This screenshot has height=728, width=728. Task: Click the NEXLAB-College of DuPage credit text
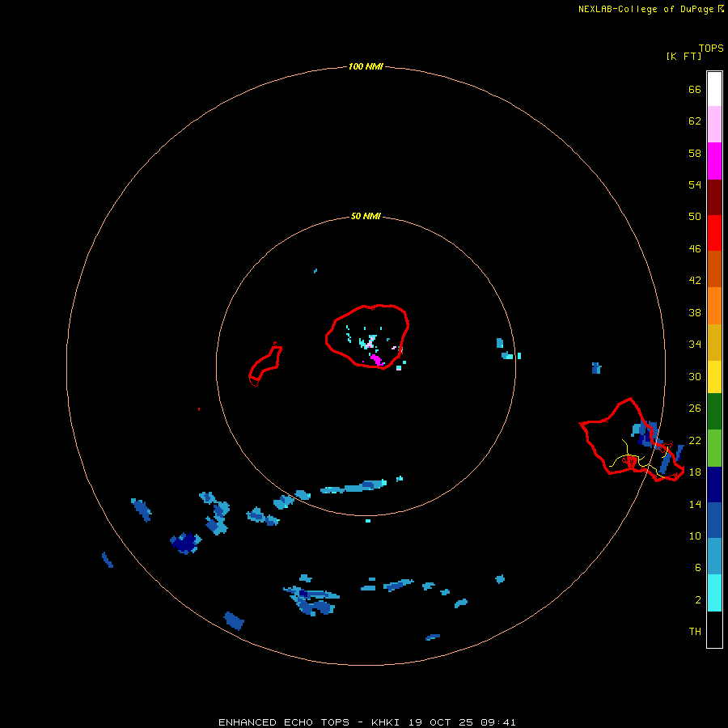point(645,9)
